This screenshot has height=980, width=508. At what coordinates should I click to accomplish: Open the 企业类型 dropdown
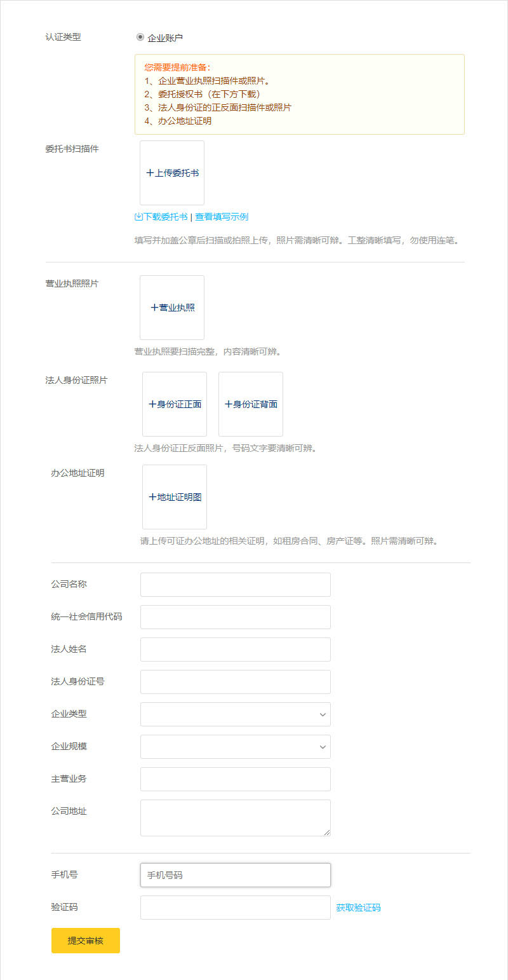click(236, 714)
